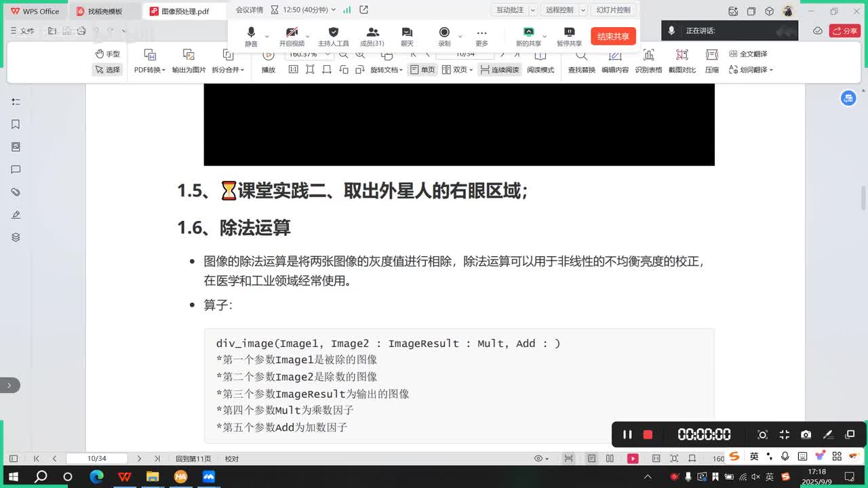Viewport: 868px width, 488px height.
Task: Click 播放 play button
Action: [x=269, y=61]
